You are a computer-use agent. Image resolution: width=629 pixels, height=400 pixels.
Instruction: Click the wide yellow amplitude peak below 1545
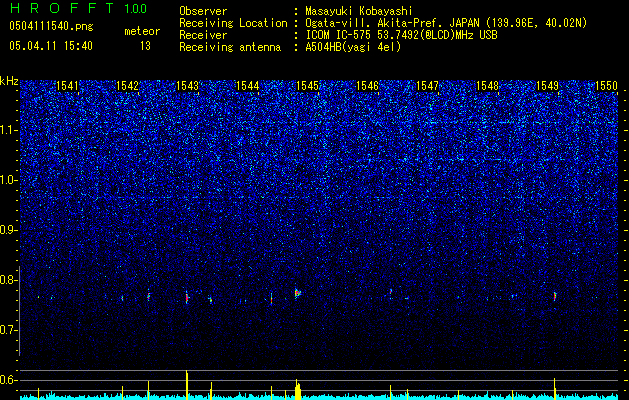point(298,390)
